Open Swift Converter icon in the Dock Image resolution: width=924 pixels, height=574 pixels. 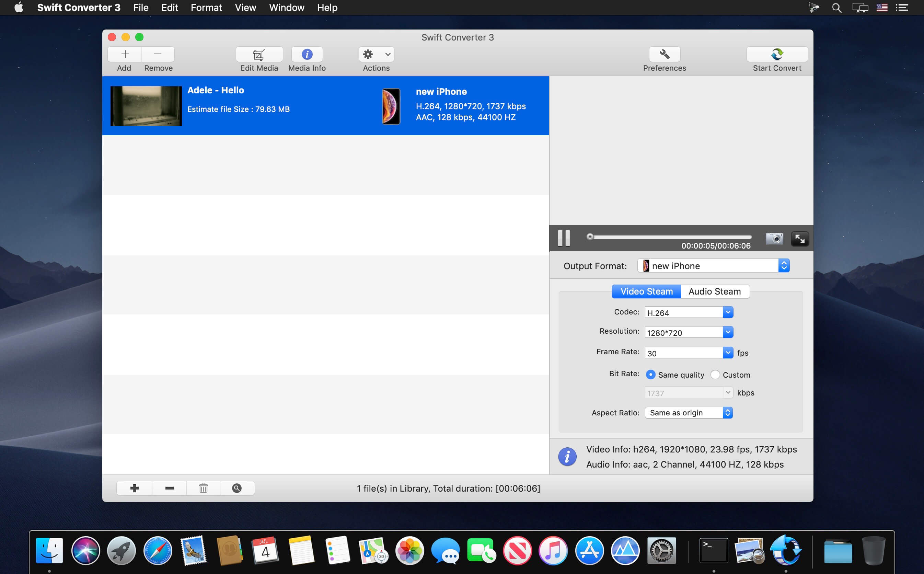pyautogui.click(x=785, y=550)
